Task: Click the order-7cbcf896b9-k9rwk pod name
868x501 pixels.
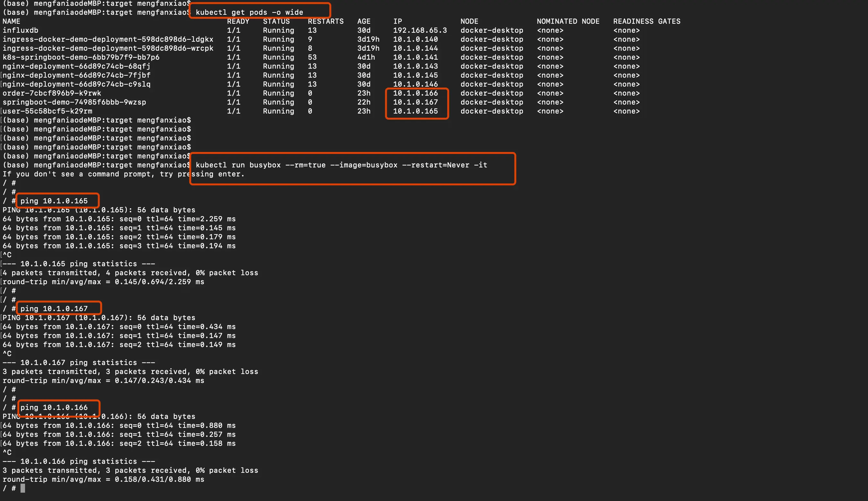Action: 52,93
